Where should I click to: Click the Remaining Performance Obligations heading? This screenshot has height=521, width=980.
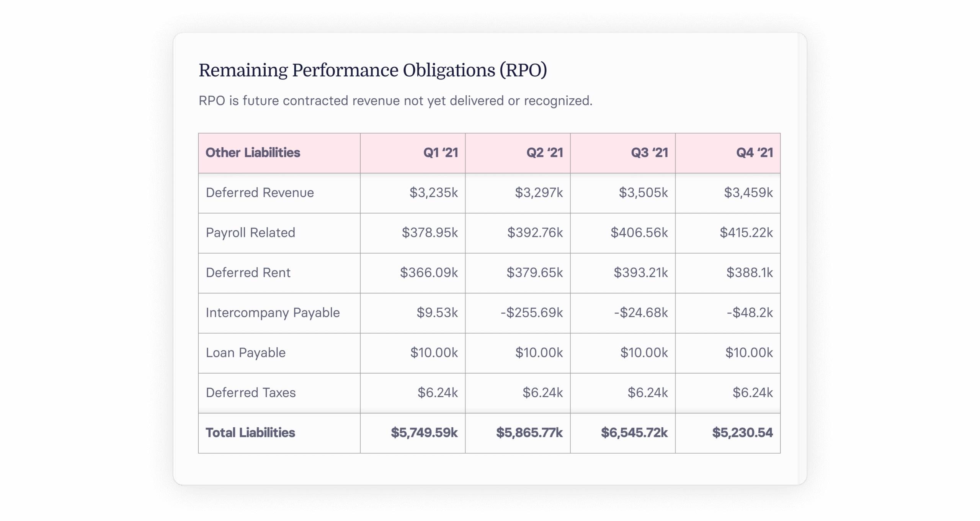coord(372,70)
